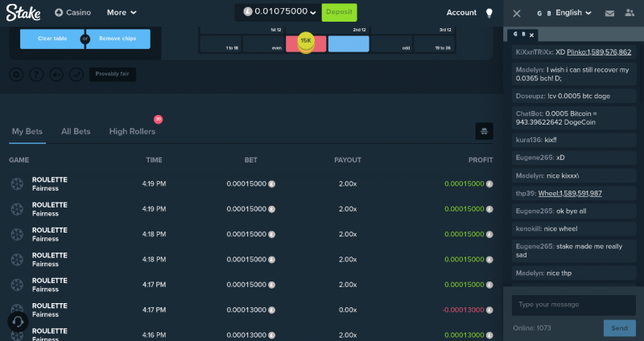Click the Provably fair button

tap(113, 74)
